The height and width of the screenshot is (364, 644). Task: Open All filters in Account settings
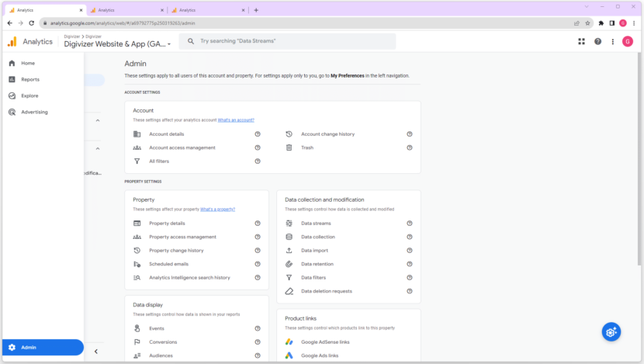tap(159, 161)
